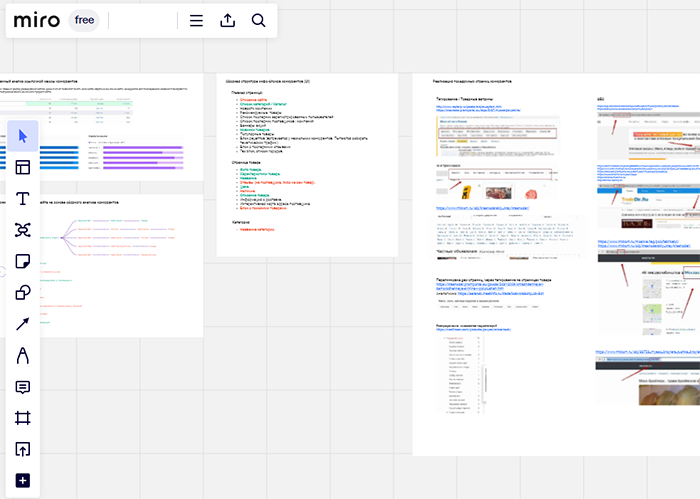Select the Pen drawing tool
Image resolution: width=700 pixels, height=499 pixels.
[x=23, y=355]
